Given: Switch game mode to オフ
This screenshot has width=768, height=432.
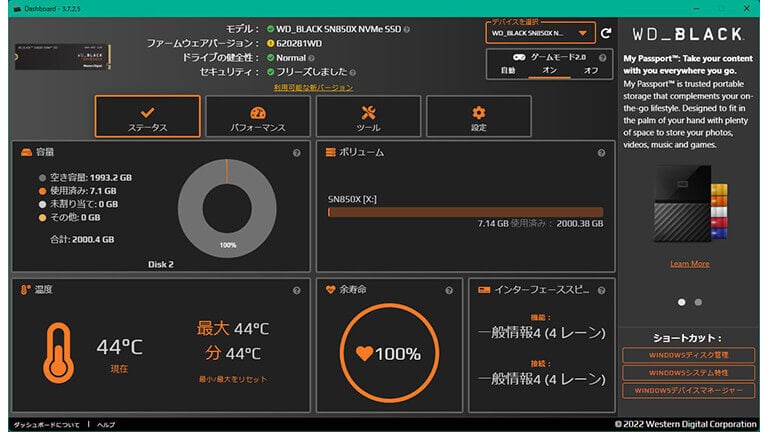Looking at the screenshot, I should (590, 71).
